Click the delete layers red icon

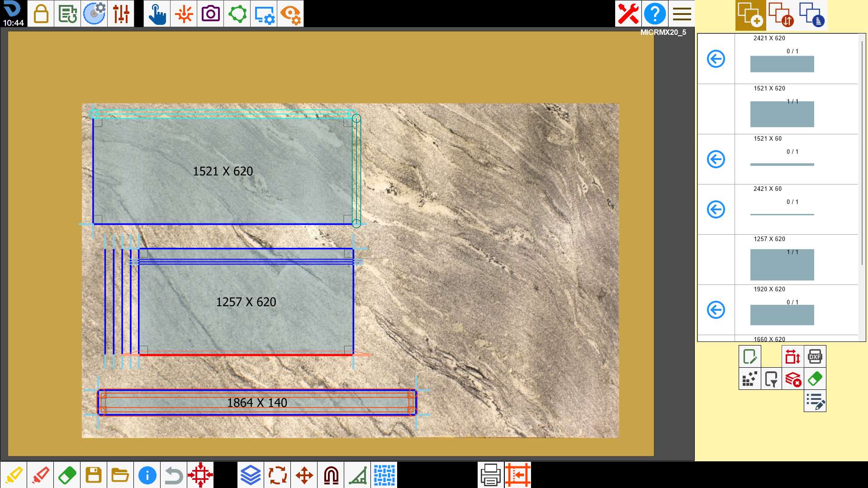pos(793,379)
